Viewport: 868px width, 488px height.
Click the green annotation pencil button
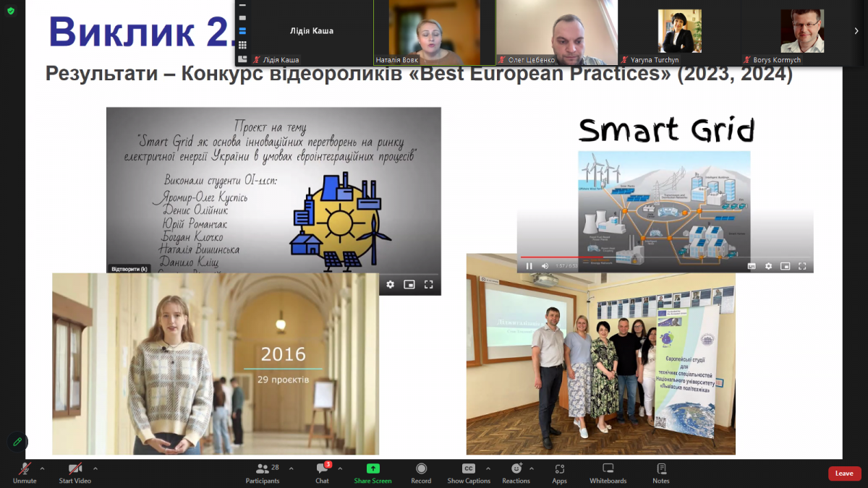point(17,442)
